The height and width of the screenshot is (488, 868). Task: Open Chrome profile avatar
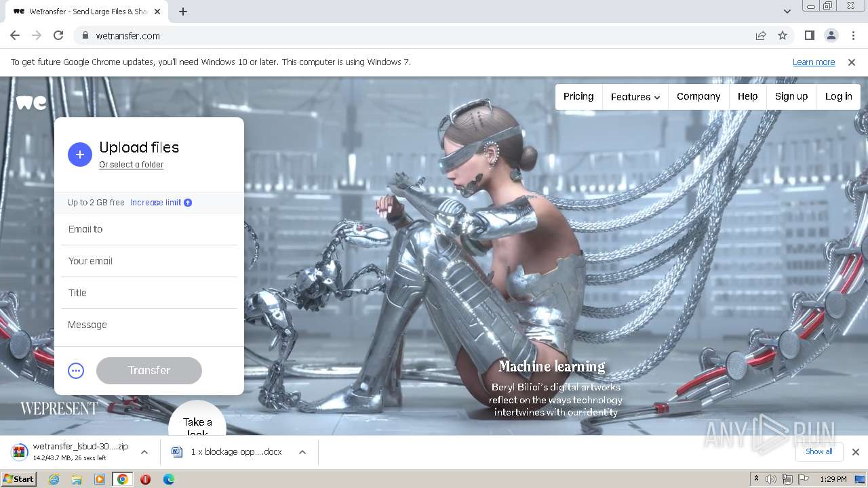(x=831, y=35)
